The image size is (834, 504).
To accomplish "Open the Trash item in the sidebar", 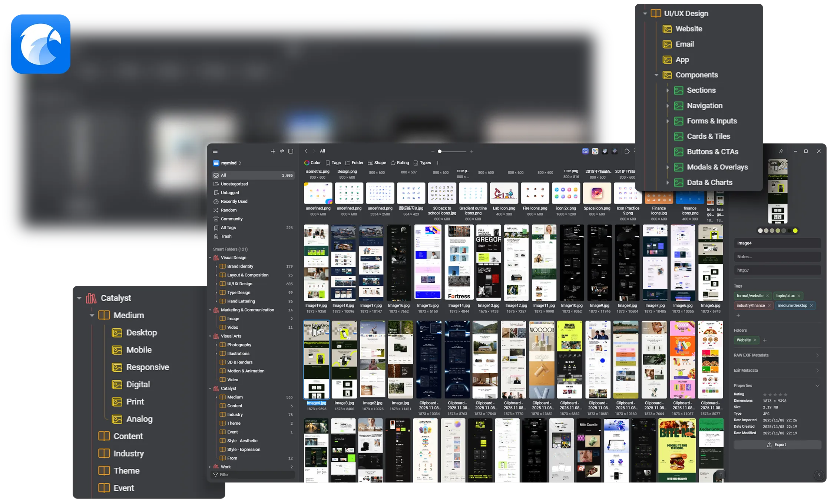I will click(253, 236).
